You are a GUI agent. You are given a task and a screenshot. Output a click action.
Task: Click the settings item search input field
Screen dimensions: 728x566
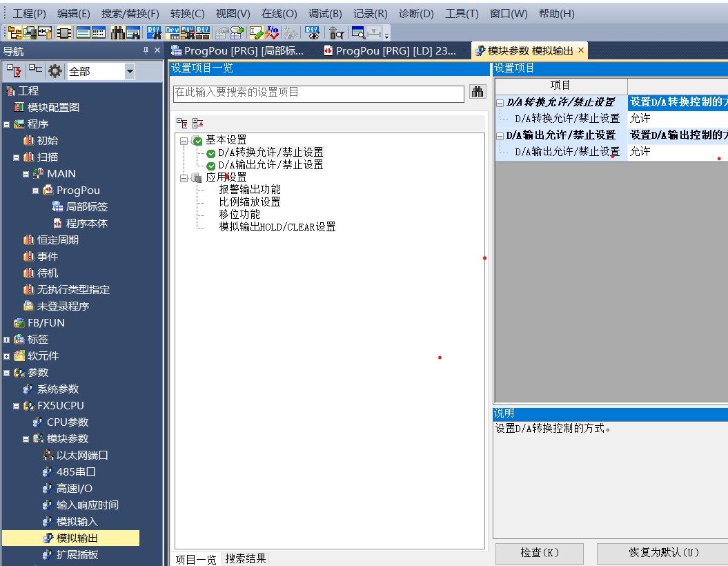pos(318,92)
